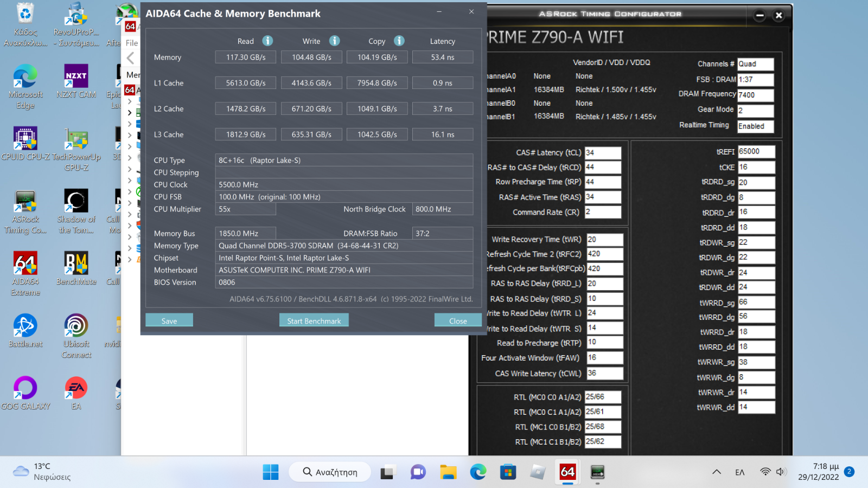Viewport: 868px width, 488px height.
Task: Open Task View on the taskbar
Action: pos(387,472)
